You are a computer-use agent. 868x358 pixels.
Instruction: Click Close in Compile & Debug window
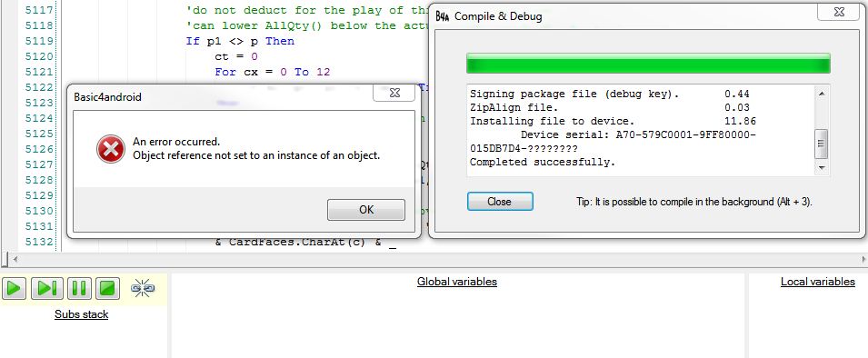[500, 202]
